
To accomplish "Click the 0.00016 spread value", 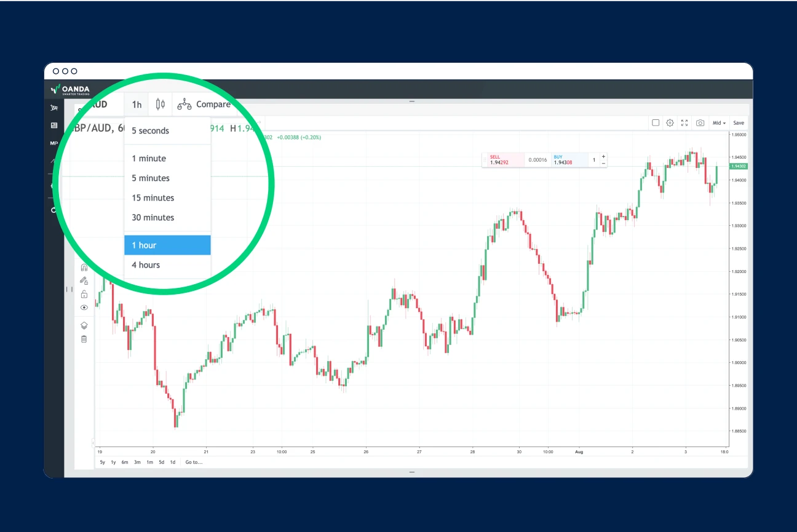I will (538, 160).
